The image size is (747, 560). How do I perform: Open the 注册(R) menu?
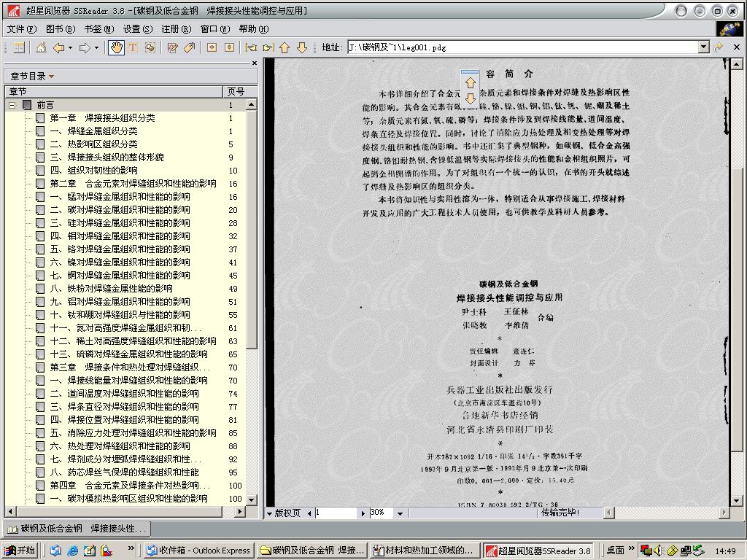[177, 29]
